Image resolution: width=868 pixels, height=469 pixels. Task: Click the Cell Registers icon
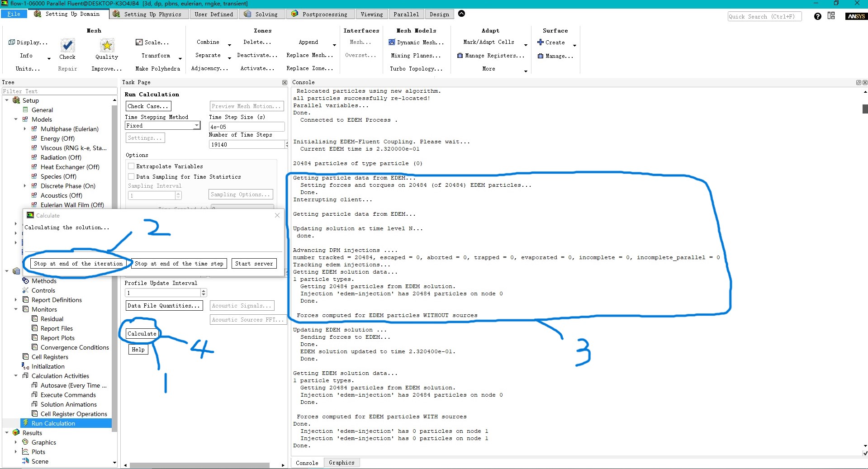(x=25, y=357)
